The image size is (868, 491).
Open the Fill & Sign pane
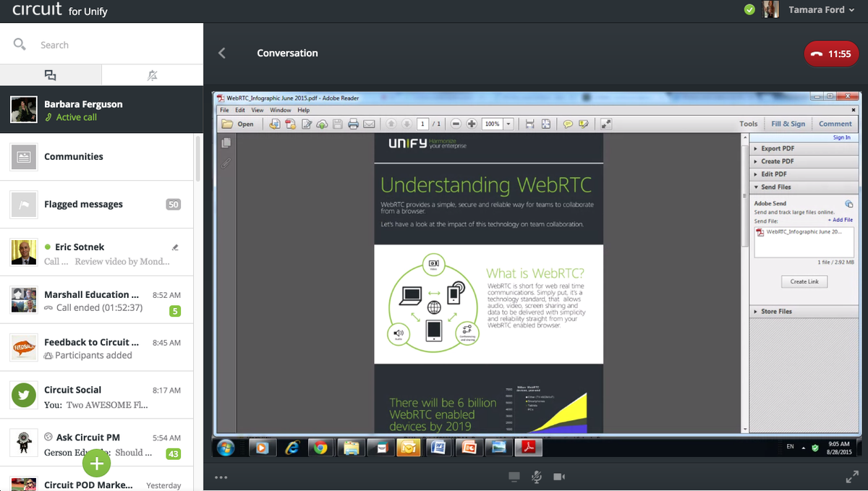coord(788,124)
